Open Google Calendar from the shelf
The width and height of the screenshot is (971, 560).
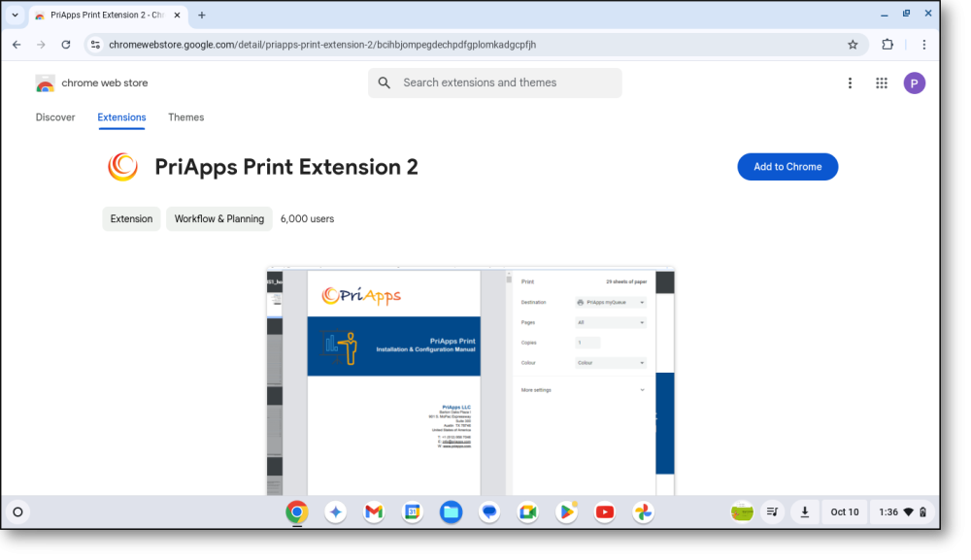412,511
